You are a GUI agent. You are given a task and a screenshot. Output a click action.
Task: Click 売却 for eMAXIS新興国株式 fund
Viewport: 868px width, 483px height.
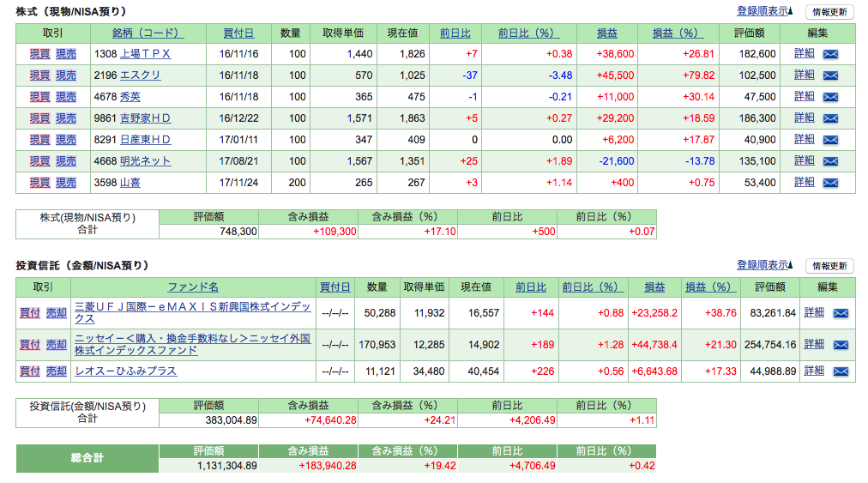56,313
